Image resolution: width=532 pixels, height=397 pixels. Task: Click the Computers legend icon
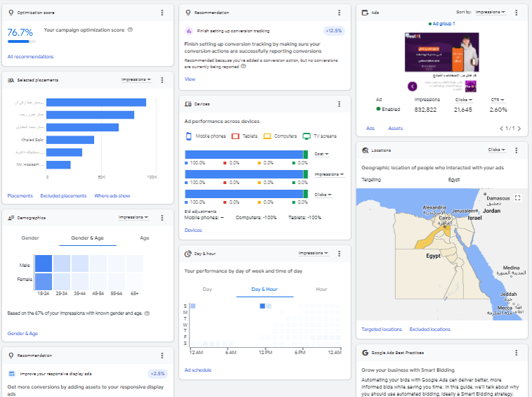point(267,136)
